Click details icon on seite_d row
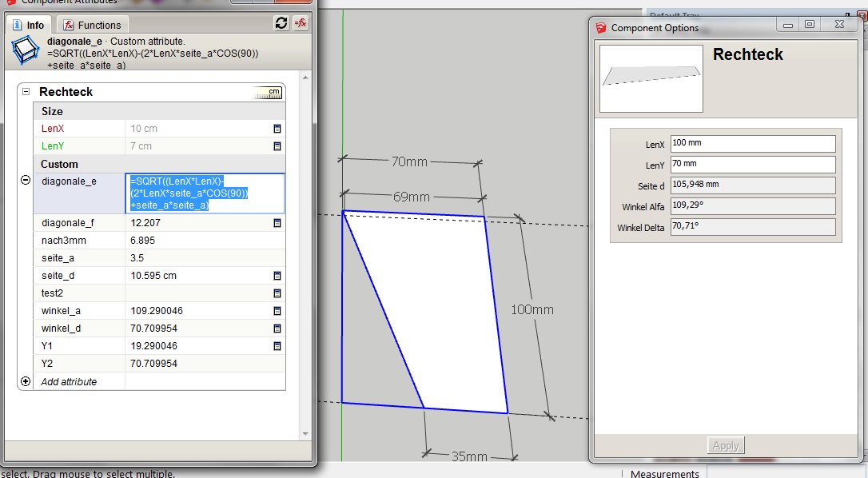 tap(277, 276)
